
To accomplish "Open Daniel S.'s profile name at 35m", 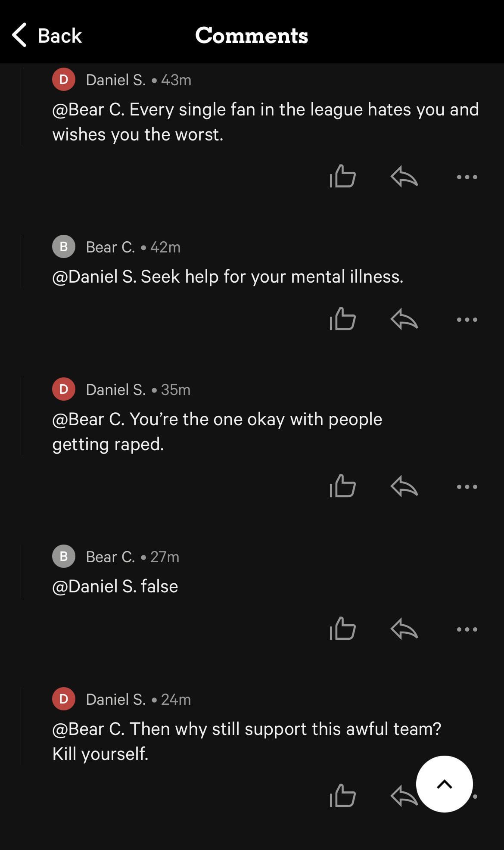I will (115, 390).
